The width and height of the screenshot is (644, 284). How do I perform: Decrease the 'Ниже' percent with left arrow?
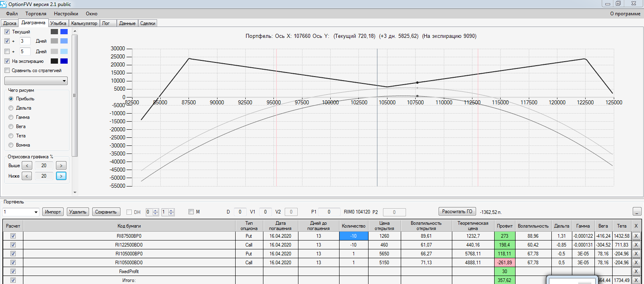click(27, 176)
